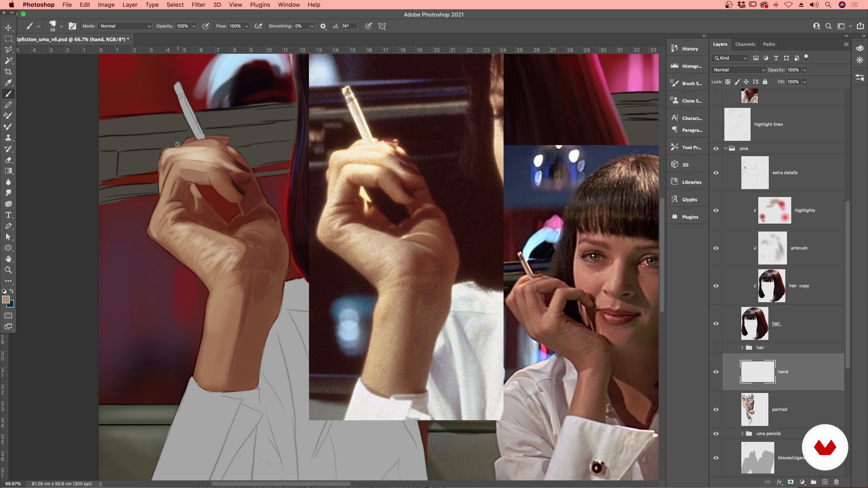Screen dimensions: 868x488
Task: Click the foreground color swatch
Action: coord(6,300)
